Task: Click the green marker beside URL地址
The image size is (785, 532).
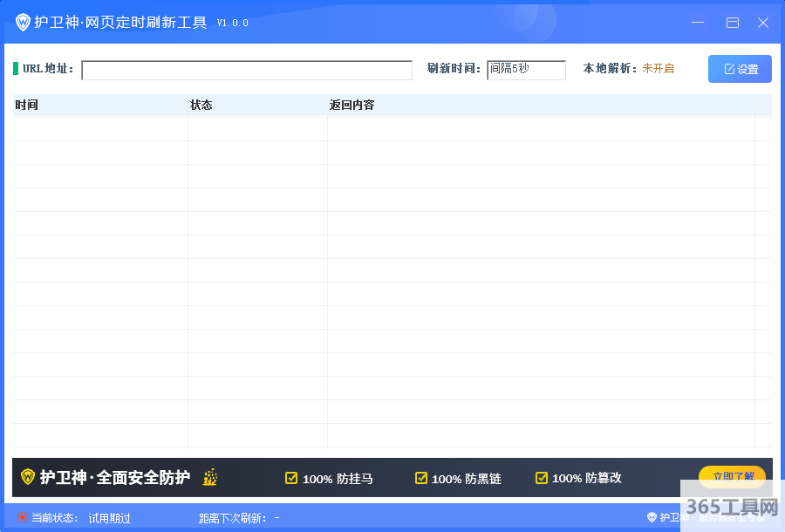Action: point(16,69)
